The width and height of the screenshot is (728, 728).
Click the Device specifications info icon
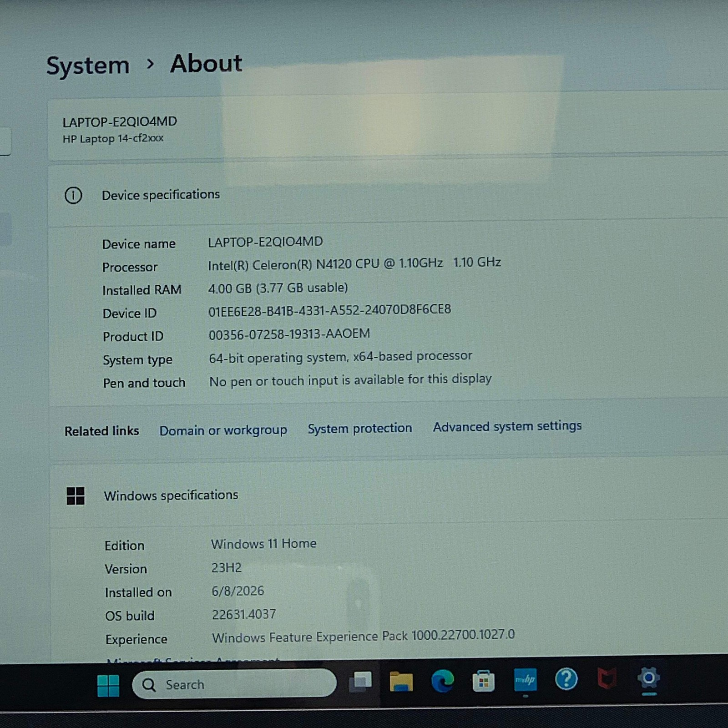(x=73, y=196)
